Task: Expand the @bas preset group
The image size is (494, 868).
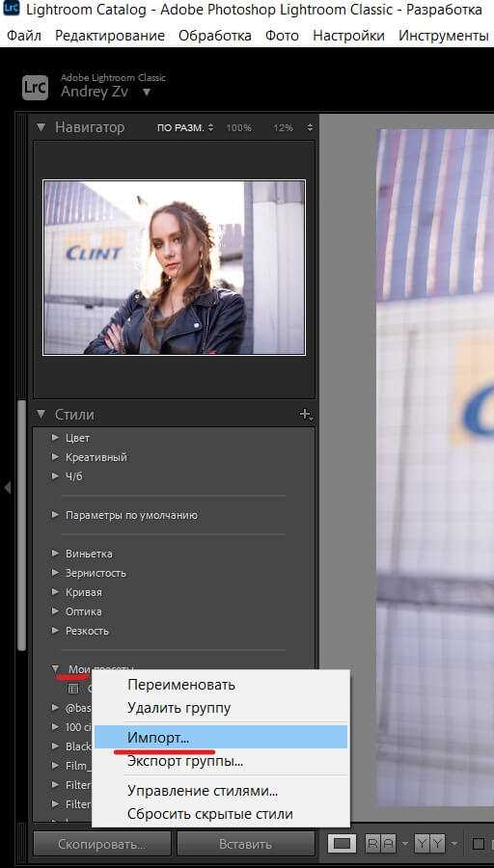Action: pos(55,708)
